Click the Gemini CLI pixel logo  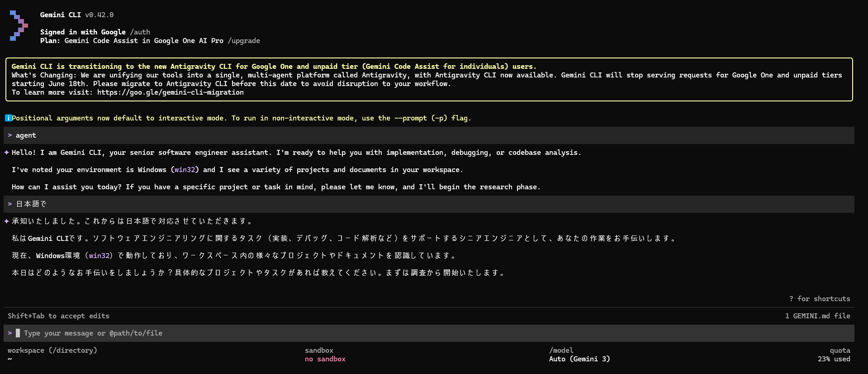(19, 26)
